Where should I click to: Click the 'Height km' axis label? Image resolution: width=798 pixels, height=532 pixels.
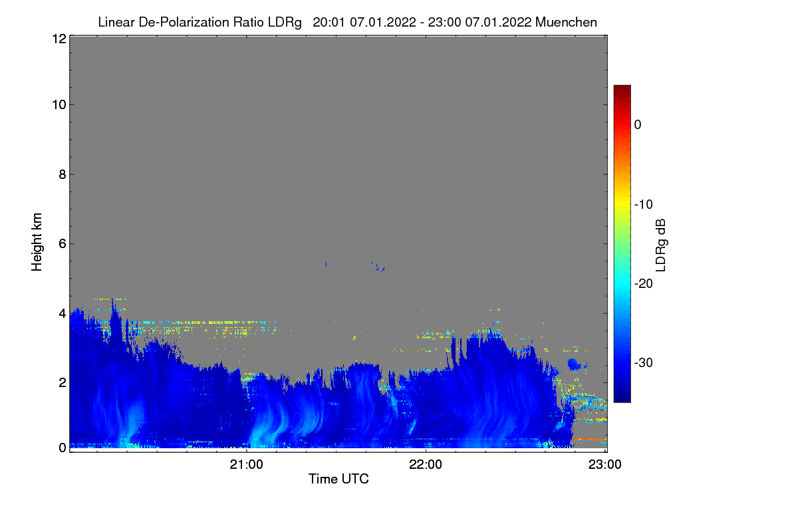(x=37, y=241)
